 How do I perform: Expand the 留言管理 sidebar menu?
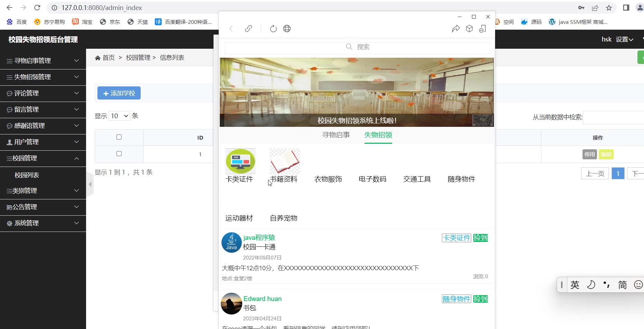(x=43, y=110)
